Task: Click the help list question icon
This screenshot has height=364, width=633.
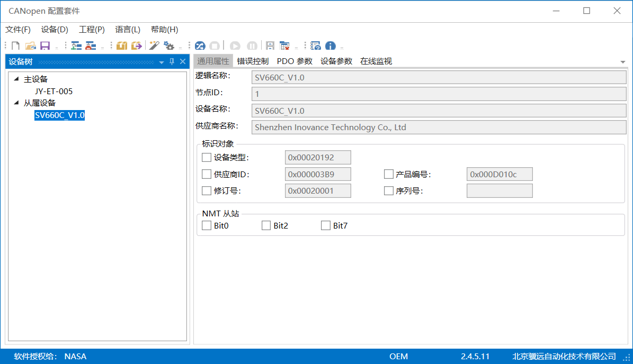Action: pyautogui.click(x=315, y=46)
